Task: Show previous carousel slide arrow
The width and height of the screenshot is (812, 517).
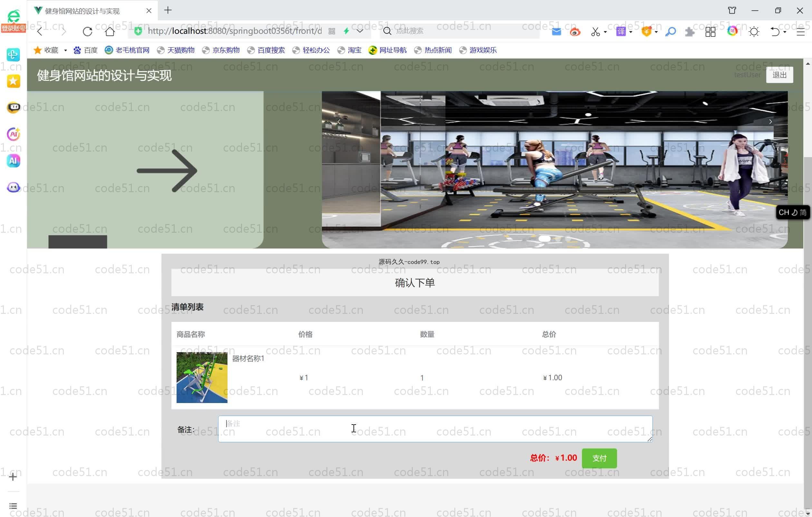Action: coord(339,122)
